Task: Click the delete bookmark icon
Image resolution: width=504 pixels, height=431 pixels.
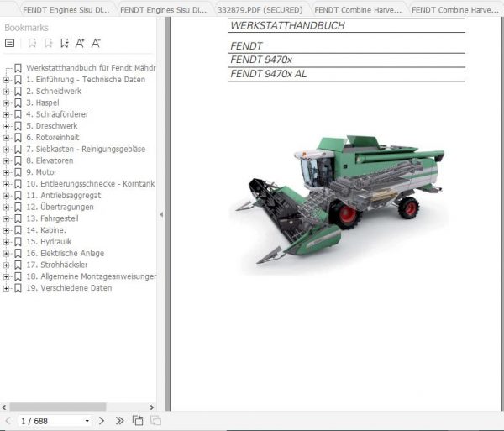Action: (x=32, y=43)
